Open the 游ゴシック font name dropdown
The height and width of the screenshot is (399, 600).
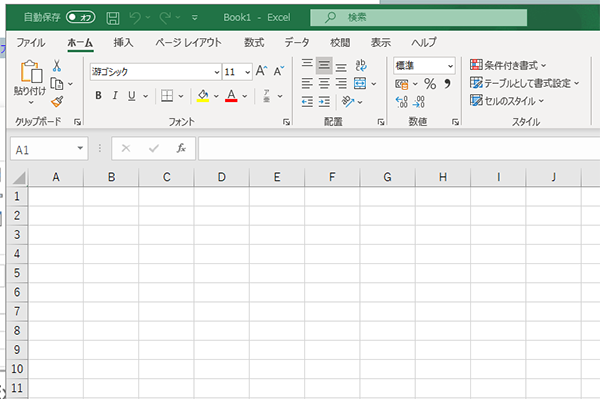click(x=217, y=72)
